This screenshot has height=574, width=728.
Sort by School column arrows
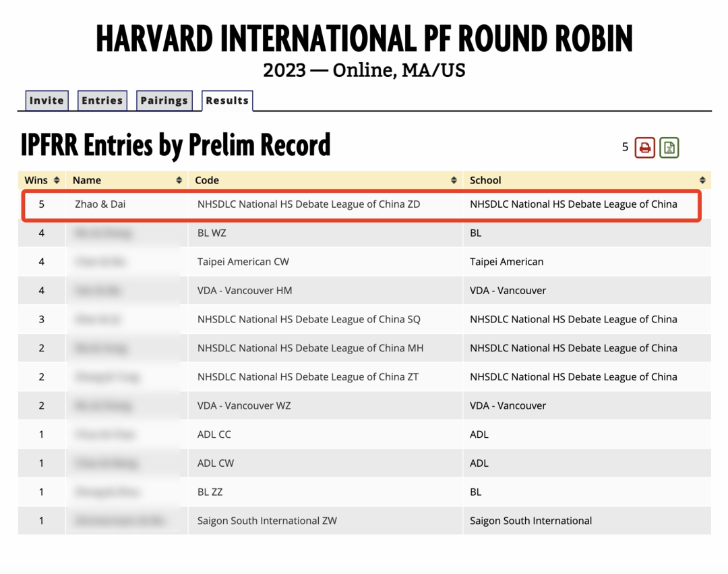pos(702,180)
